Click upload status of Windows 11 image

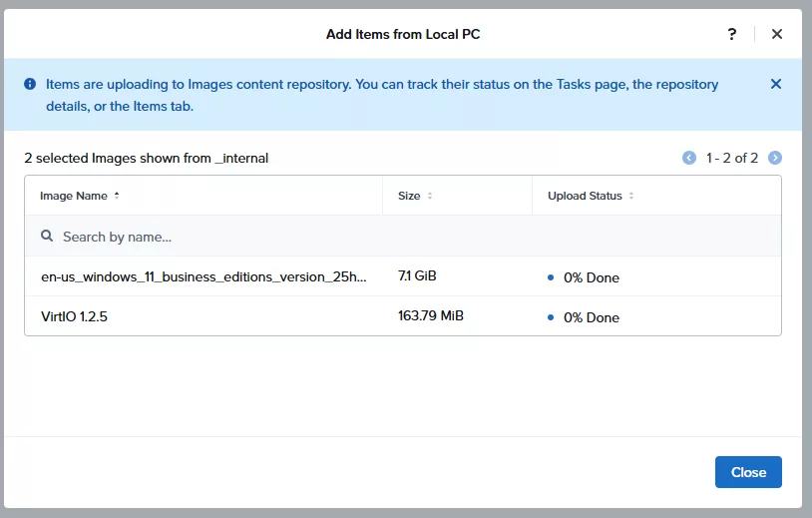tap(584, 277)
